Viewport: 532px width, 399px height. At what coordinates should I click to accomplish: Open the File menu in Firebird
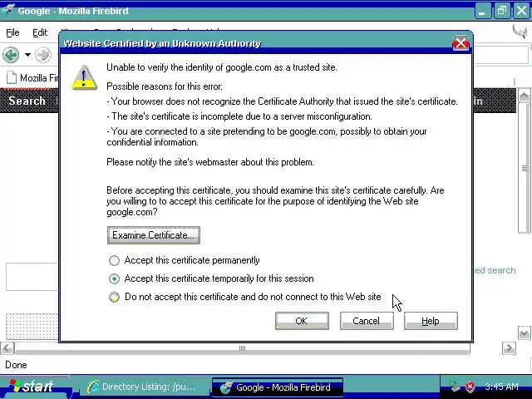(13, 32)
